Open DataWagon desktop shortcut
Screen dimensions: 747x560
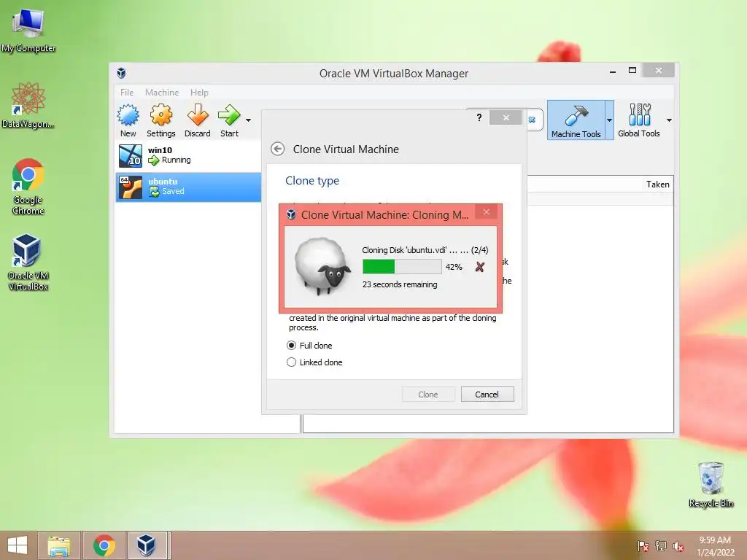(x=28, y=106)
